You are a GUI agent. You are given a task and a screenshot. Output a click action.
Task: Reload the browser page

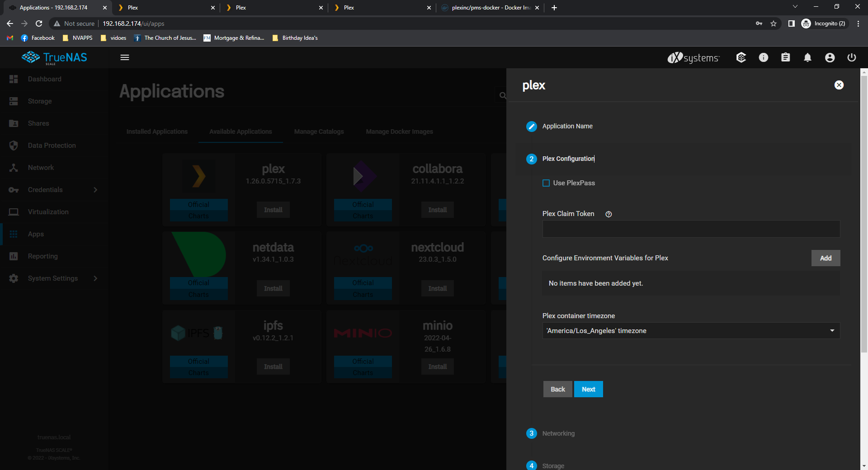click(39, 23)
